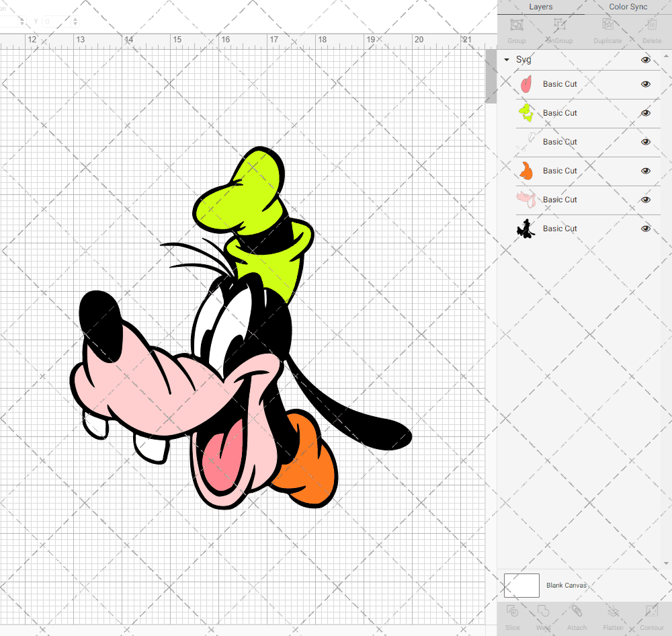Click the UnGroup icon

(x=559, y=24)
